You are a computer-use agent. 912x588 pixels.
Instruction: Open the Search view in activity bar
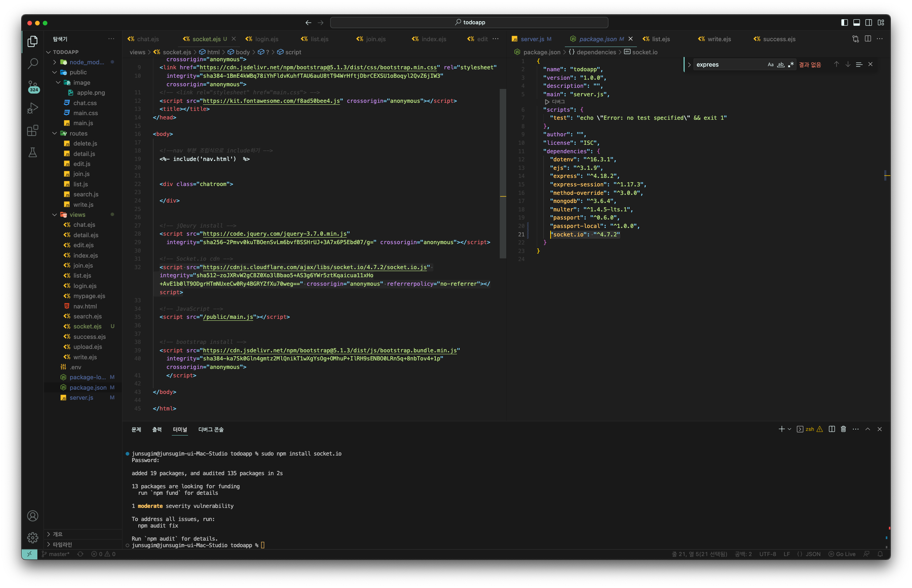(x=33, y=63)
